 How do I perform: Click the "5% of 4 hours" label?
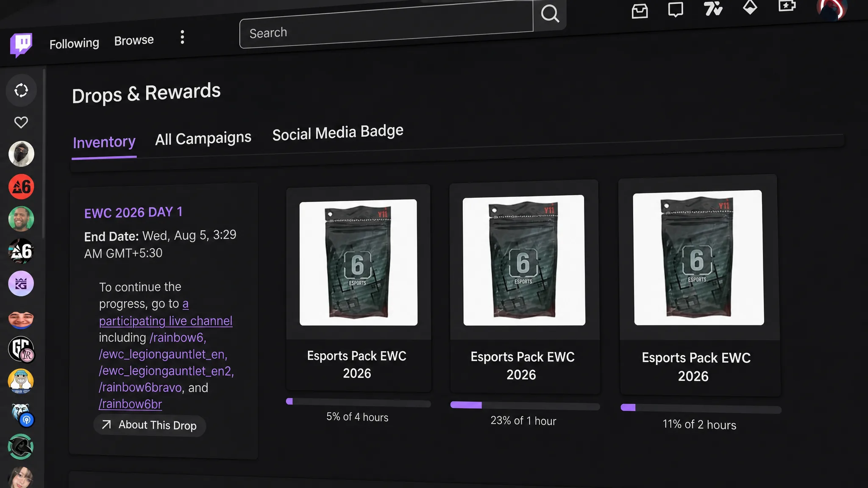(x=357, y=417)
